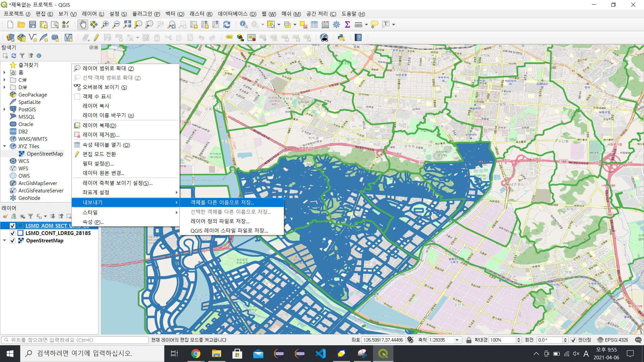644x362 pixels.
Task: Collapse the XYZ Tiles tree node
Action: pos(4,146)
